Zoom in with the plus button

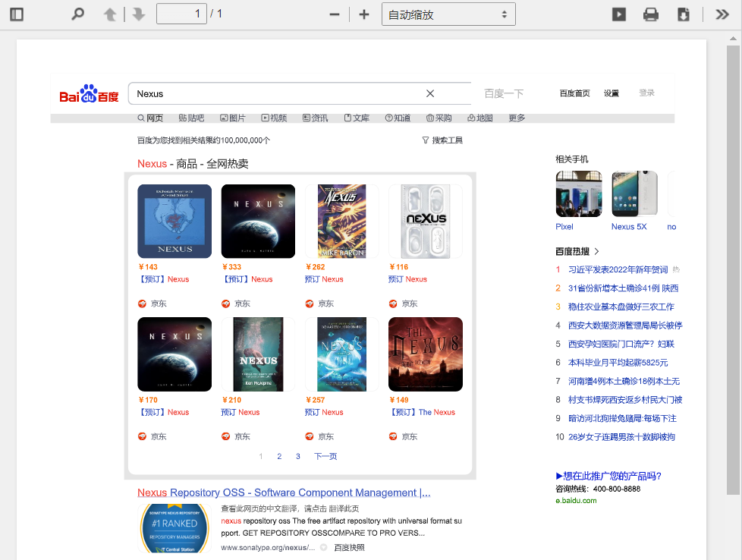pyautogui.click(x=364, y=14)
